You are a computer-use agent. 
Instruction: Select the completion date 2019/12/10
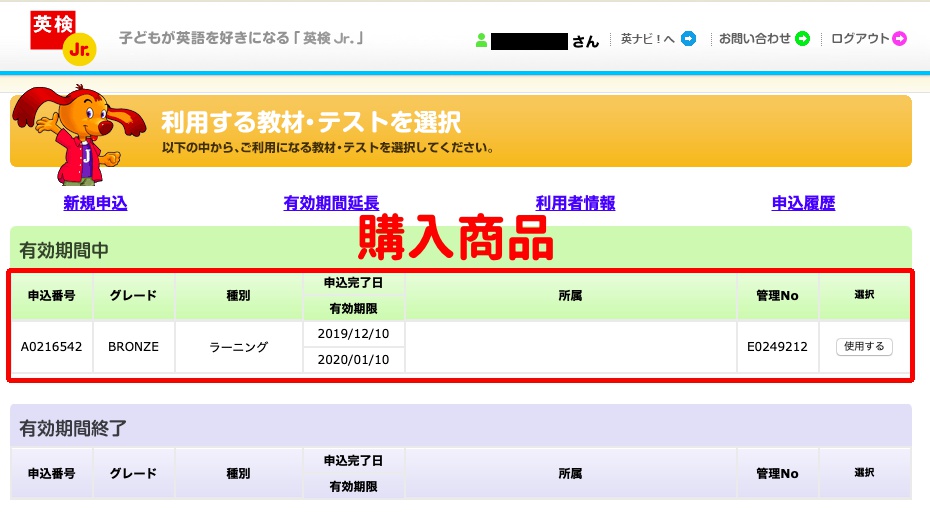tap(353, 334)
